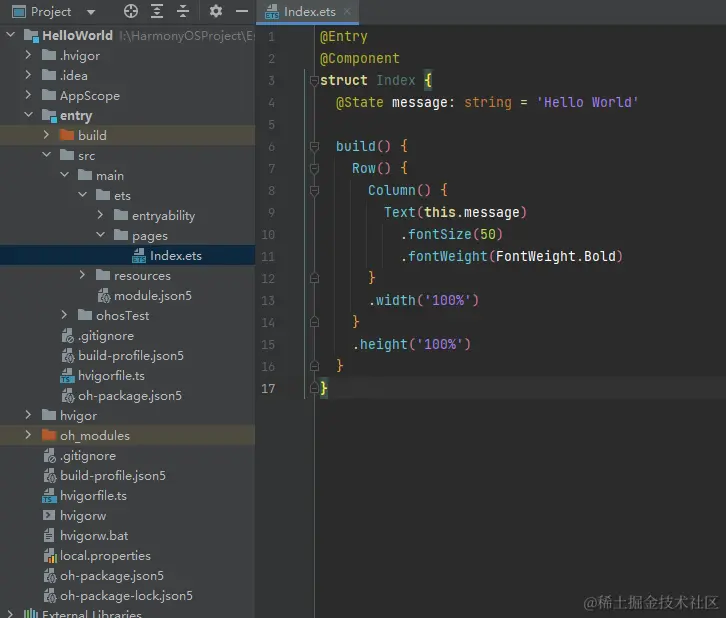Expand the hvigor folder
726x618 pixels.
pyautogui.click(x=28, y=415)
